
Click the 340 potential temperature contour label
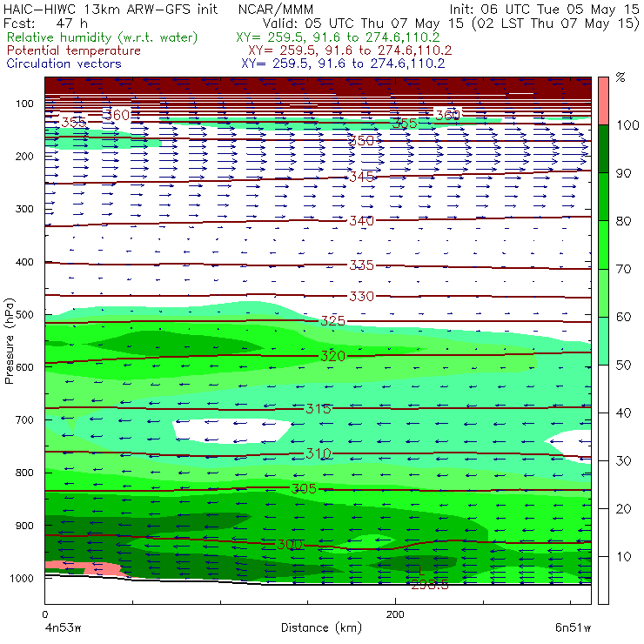pos(361,221)
